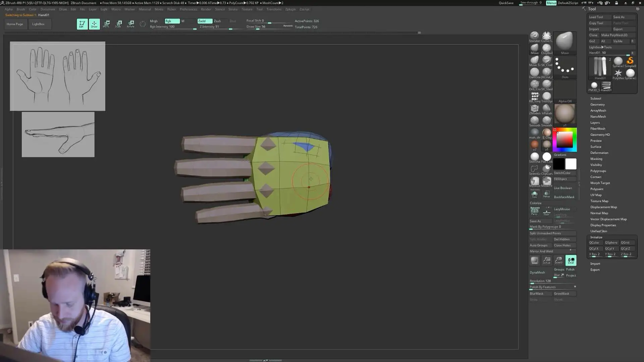Click the Home Page button

[x=15, y=24]
